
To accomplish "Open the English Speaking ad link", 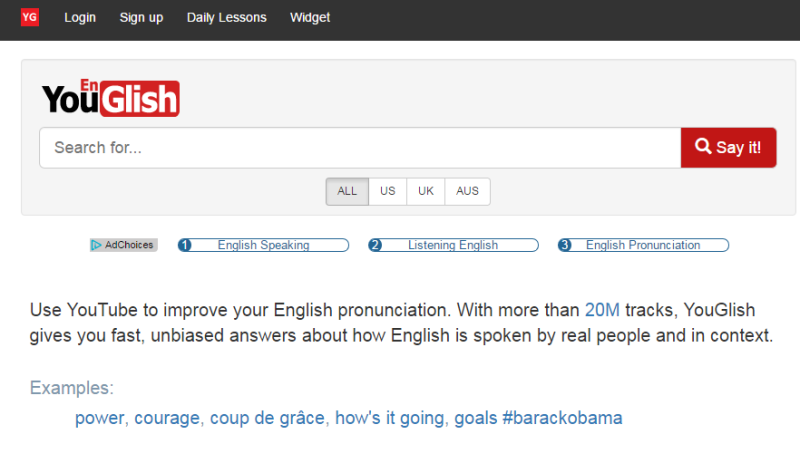I will click(263, 245).
